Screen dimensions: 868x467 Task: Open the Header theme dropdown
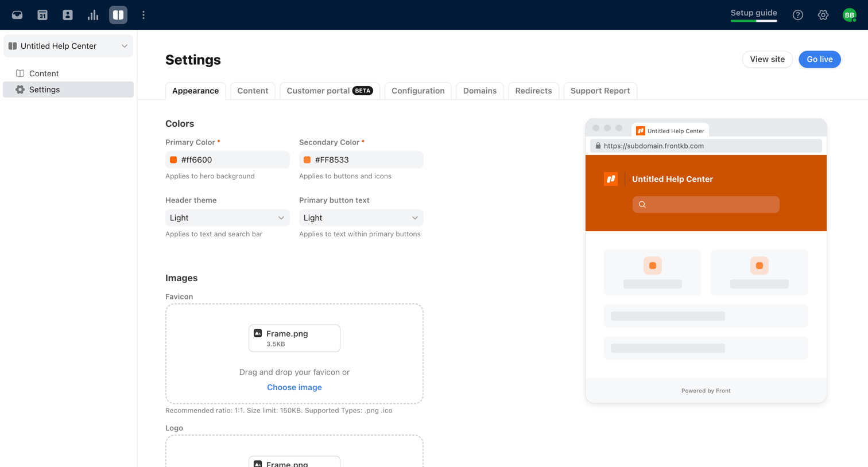coord(227,218)
